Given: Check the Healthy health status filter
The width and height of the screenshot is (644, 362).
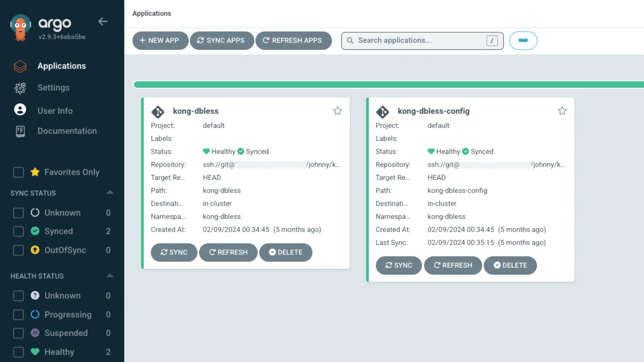Looking at the screenshot, I should [19, 352].
